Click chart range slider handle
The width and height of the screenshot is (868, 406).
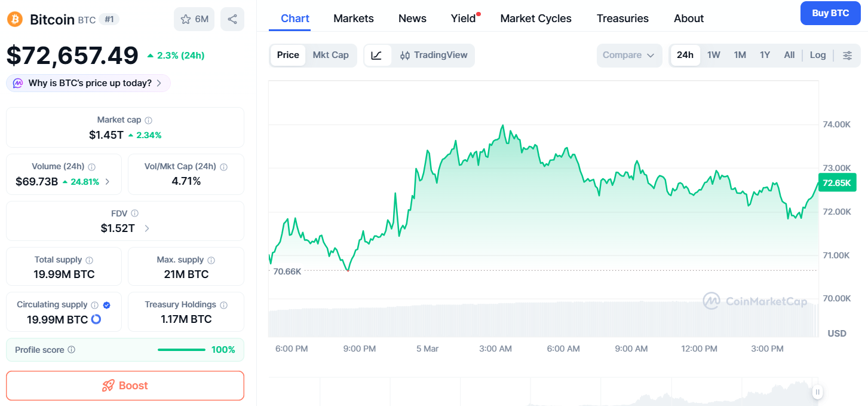point(817,392)
